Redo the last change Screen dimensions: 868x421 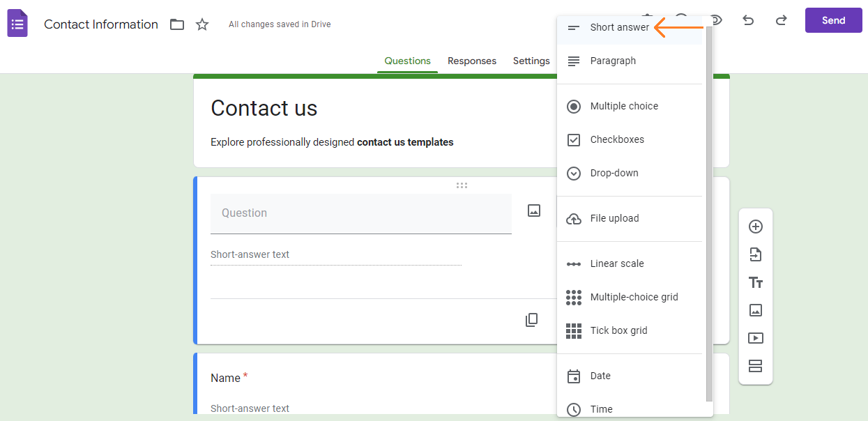(781, 20)
